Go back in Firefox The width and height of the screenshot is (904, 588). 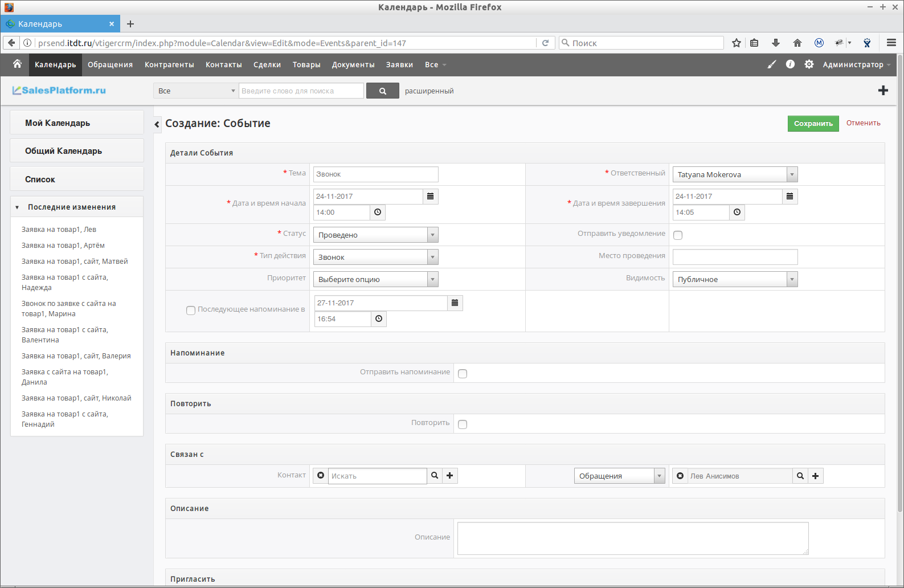tap(11, 43)
